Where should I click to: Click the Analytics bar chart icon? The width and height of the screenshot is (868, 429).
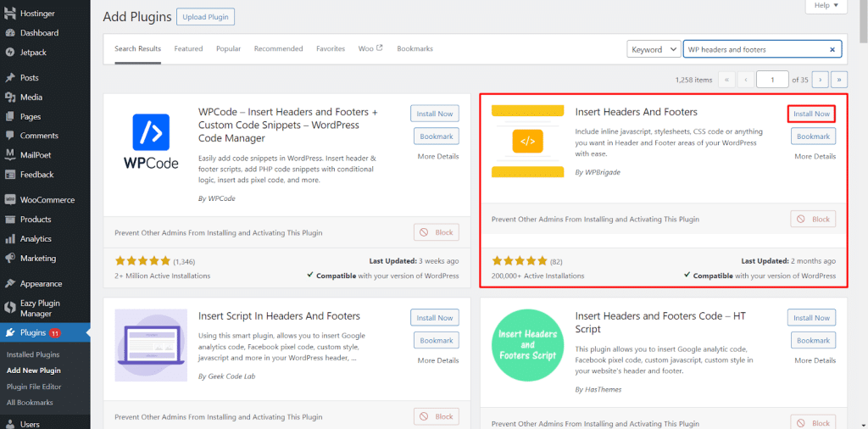9,238
